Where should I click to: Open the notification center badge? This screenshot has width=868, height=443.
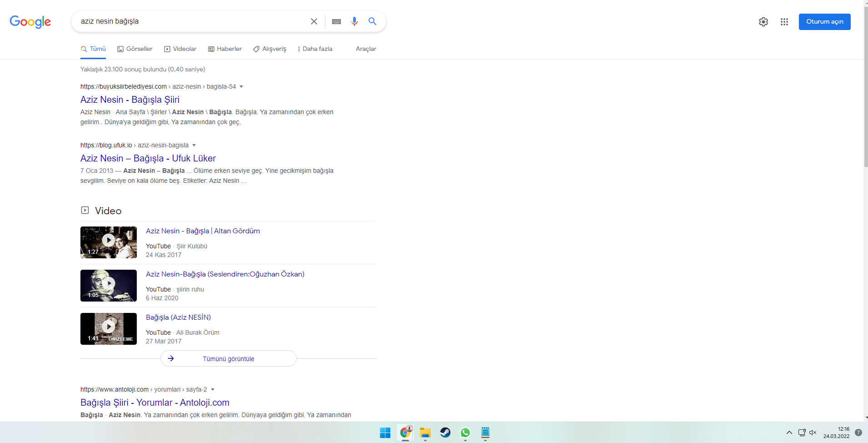pos(858,433)
